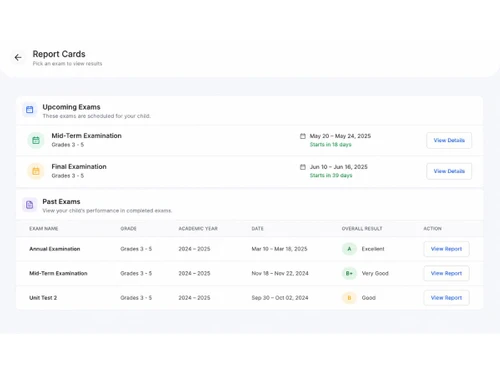This screenshot has width=500, height=375.
Task: View report for past Mid-Term Examination
Action: [446, 273]
